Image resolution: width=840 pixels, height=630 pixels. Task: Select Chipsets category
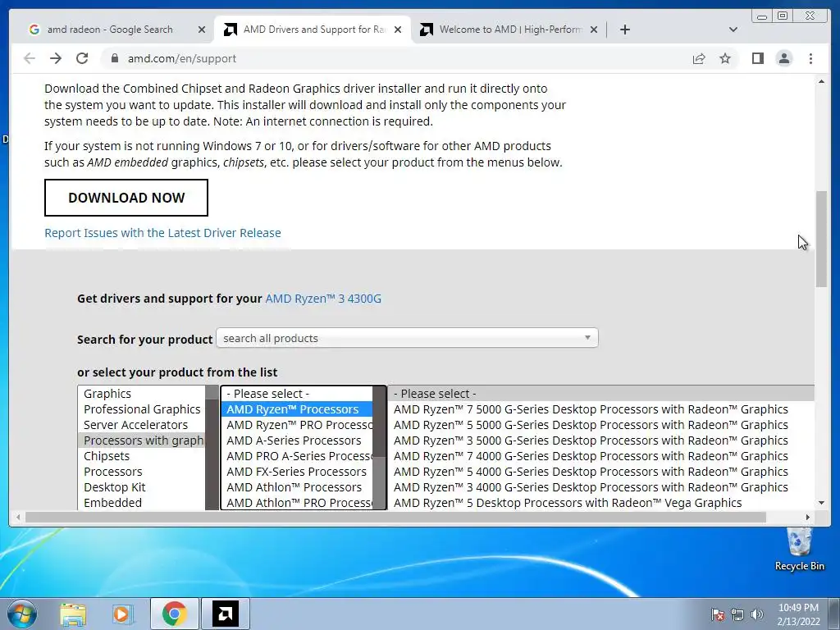[x=142, y=456]
